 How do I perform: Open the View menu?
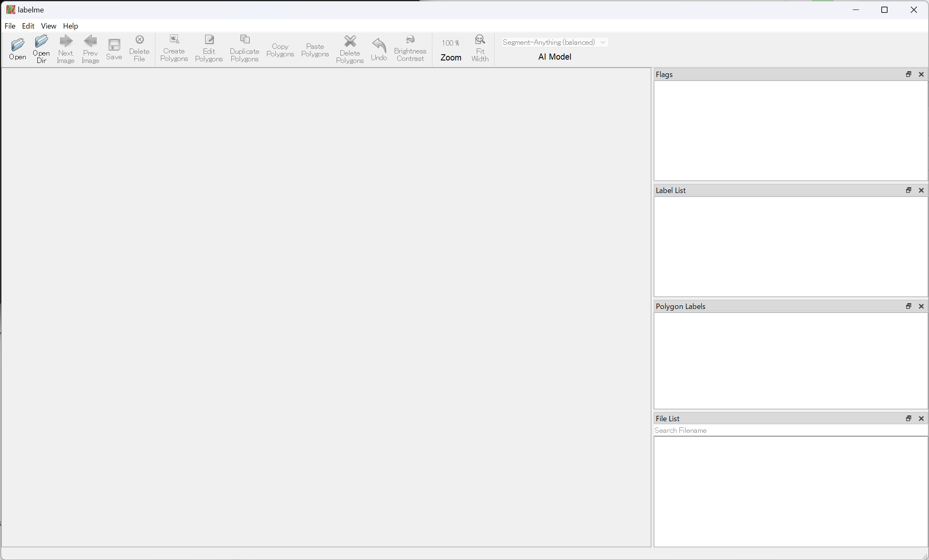pos(49,26)
